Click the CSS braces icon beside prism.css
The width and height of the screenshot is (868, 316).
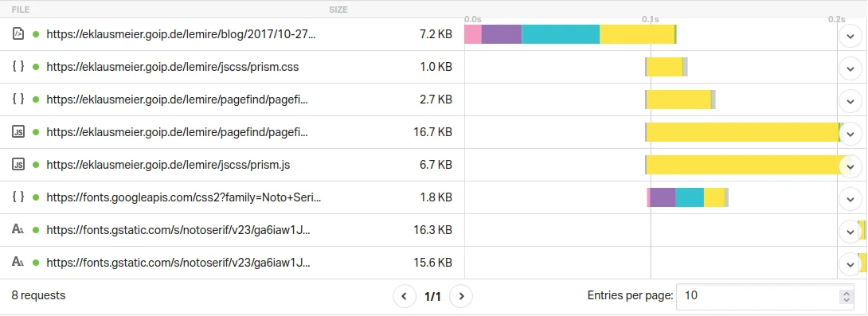18,66
